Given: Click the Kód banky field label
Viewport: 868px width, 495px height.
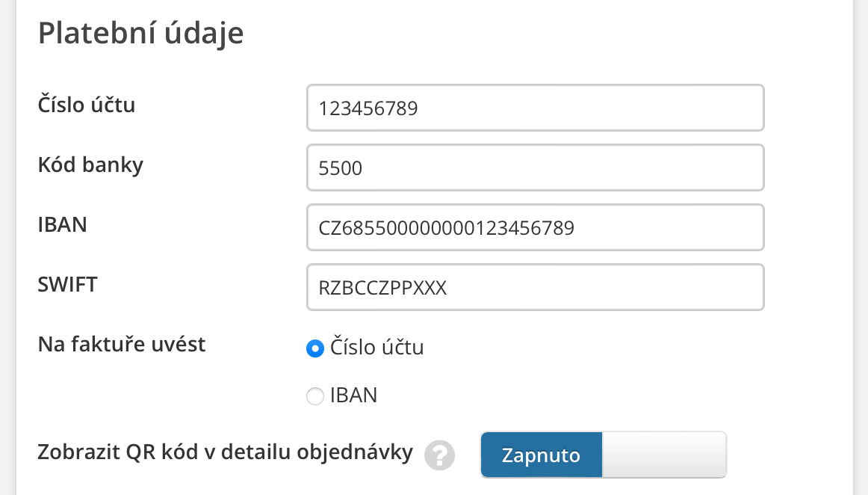Looking at the screenshot, I should [x=90, y=165].
